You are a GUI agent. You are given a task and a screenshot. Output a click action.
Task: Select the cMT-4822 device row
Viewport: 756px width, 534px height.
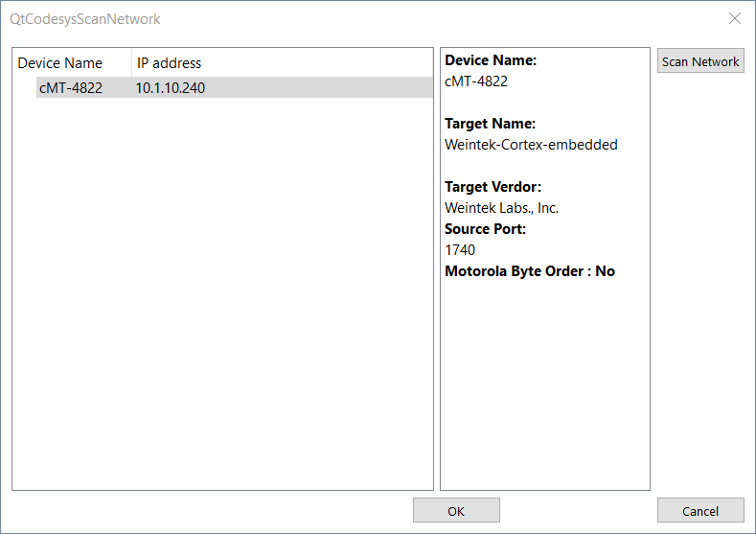(235, 88)
